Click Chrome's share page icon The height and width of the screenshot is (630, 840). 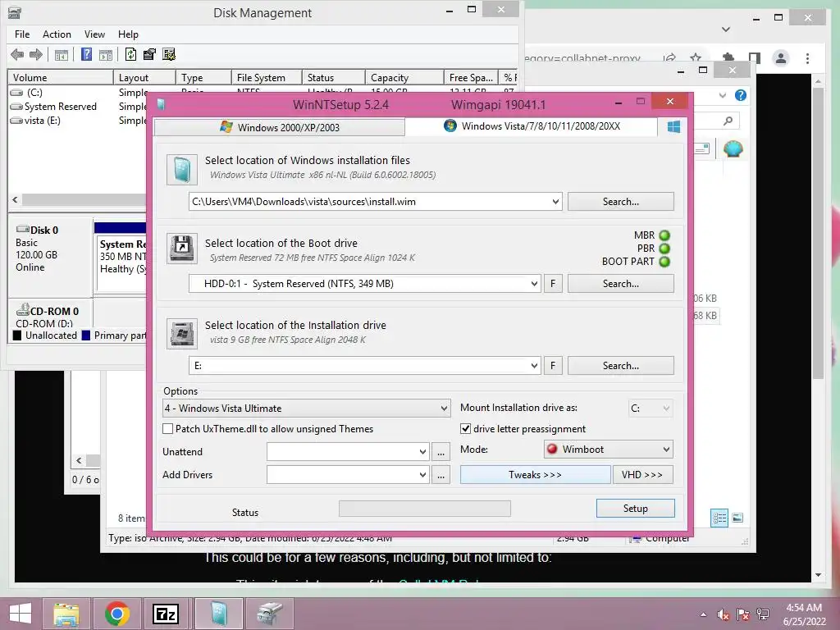[669, 57]
